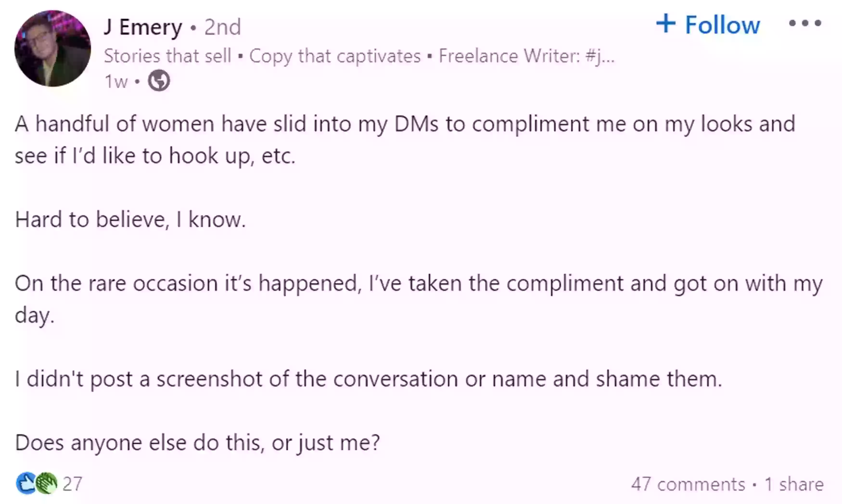This screenshot has height=504, width=842.
Task: Open the three-dot post options menu
Action: click(805, 23)
